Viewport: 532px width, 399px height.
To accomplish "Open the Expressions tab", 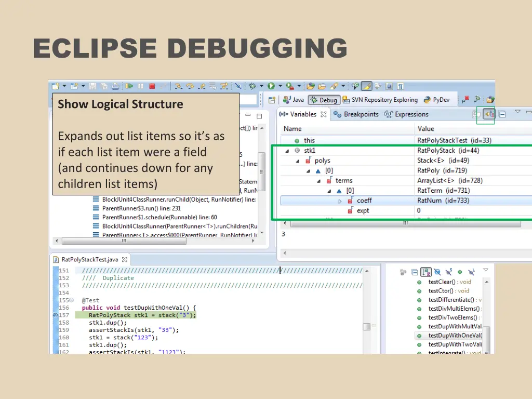I will click(411, 114).
